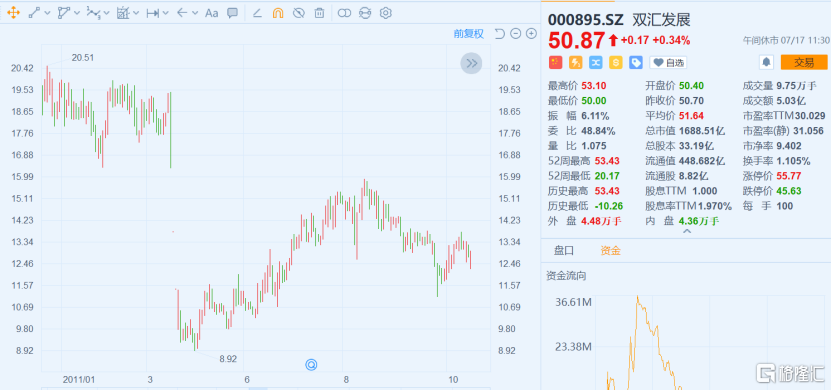Screen dimensions: 831x390
Task: Select the chart measurement tool
Action: (123, 13)
